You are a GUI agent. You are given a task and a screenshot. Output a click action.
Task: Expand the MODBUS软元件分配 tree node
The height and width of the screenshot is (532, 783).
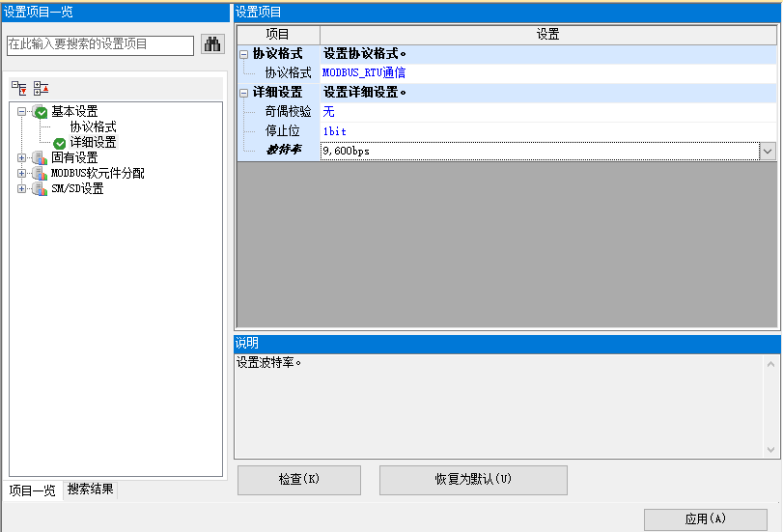21,174
